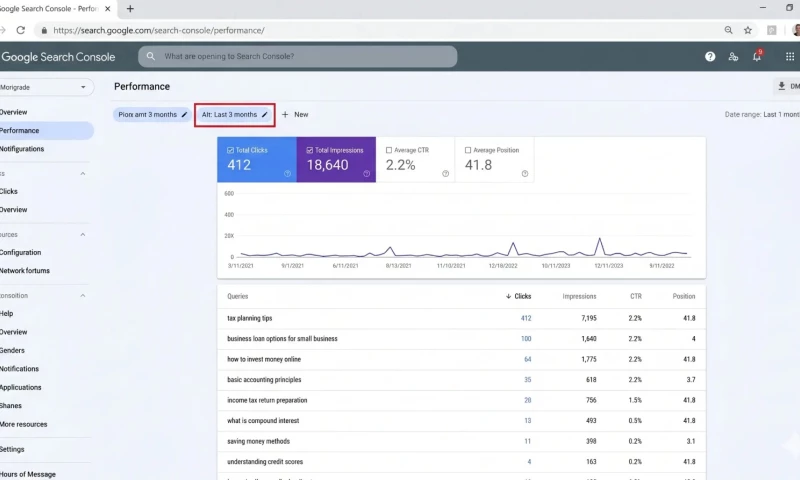Open a new browser tab

(x=130, y=9)
